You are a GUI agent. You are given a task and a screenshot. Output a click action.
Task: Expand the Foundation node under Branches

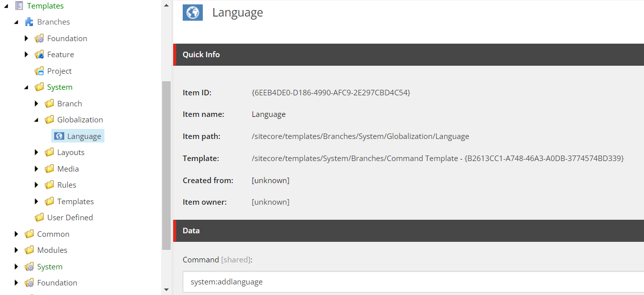(x=26, y=39)
